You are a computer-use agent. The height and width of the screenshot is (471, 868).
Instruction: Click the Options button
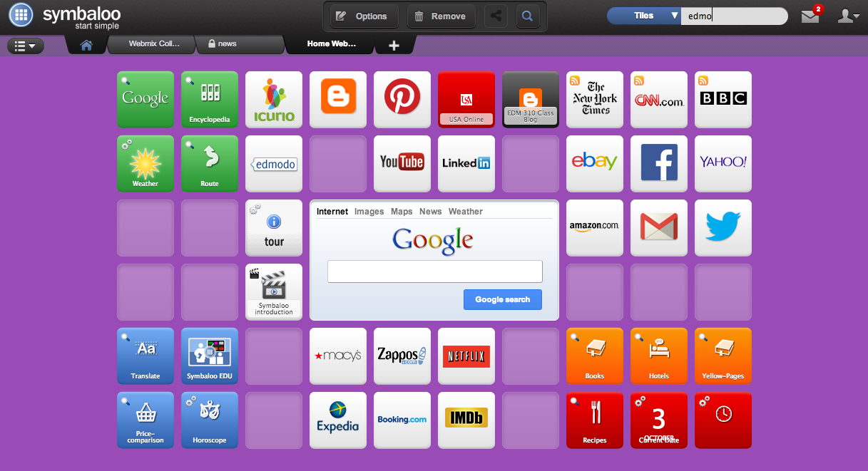[x=364, y=16]
